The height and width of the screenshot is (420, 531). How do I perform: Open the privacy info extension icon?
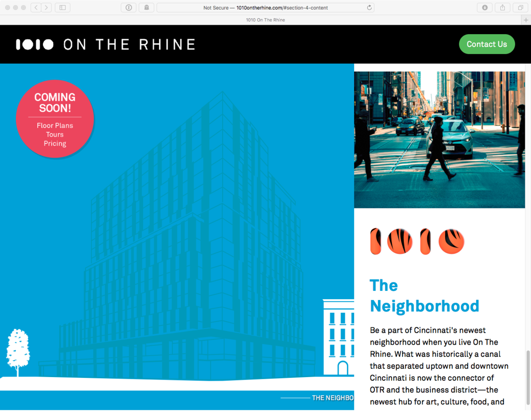point(128,8)
